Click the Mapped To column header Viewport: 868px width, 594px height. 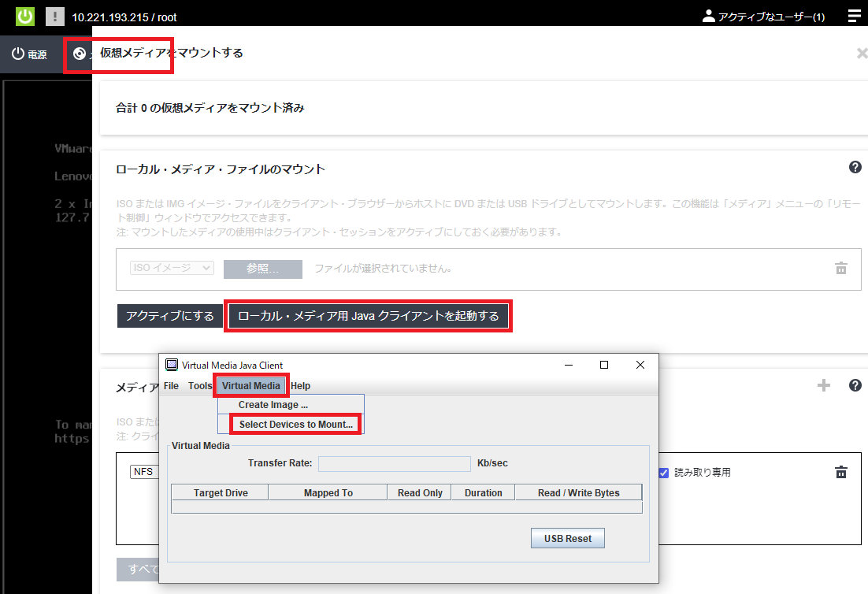pyautogui.click(x=328, y=492)
